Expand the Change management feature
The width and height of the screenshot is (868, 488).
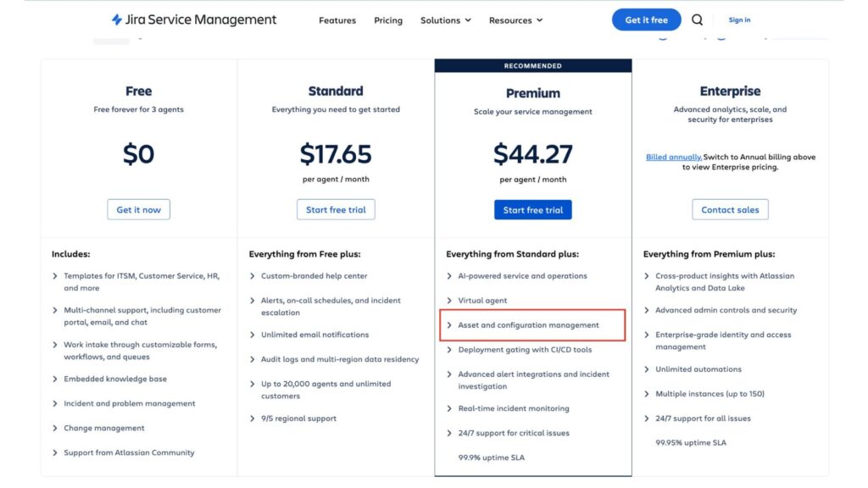point(104,428)
